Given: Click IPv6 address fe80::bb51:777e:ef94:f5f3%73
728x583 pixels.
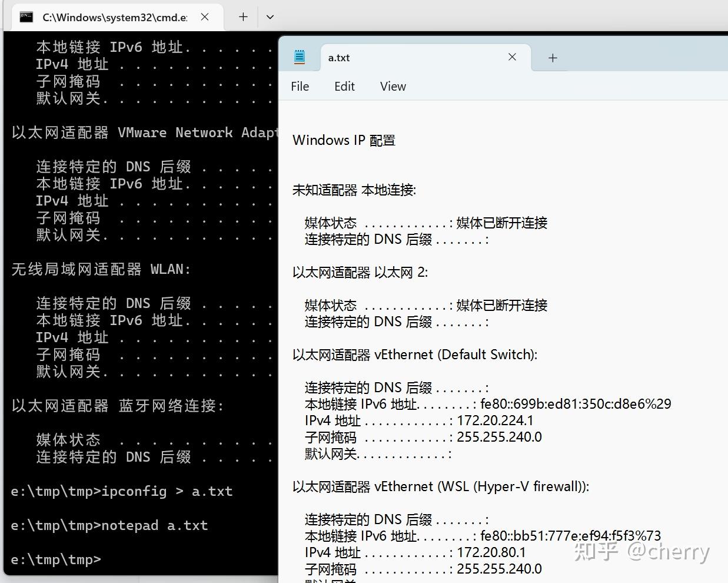Looking at the screenshot, I should click(x=571, y=536).
